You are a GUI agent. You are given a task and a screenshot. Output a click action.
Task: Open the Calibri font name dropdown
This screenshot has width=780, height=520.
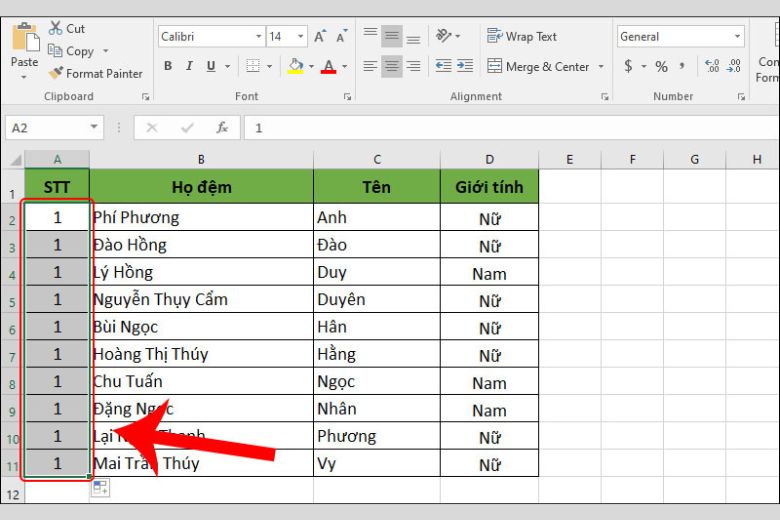[259, 36]
